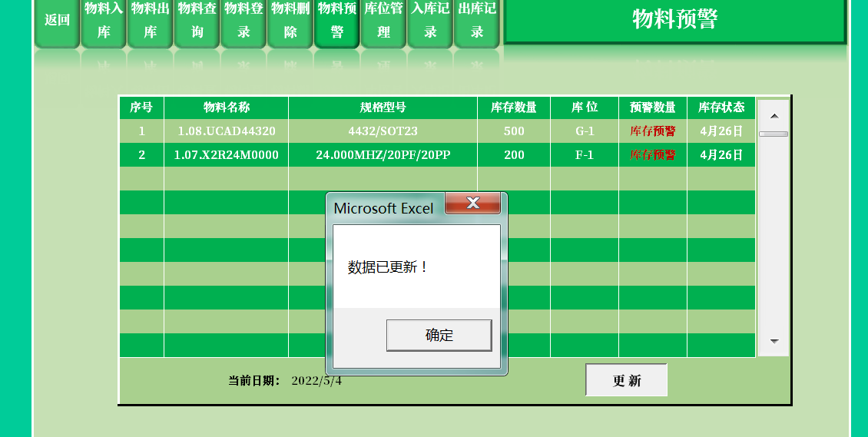Viewport: 868px width, 437px height.
Task: Click 4月26日 in the F-1 row
Action: (721, 155)
